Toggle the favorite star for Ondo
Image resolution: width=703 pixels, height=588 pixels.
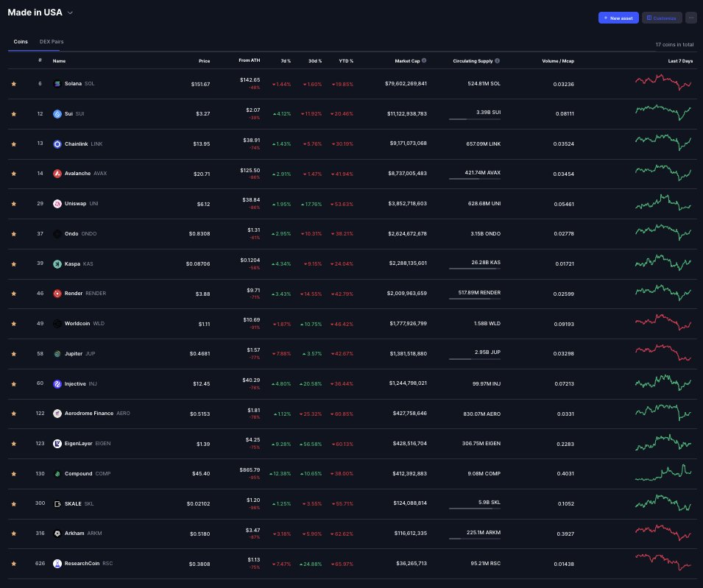pyautogui.click(x=14, y=234)
